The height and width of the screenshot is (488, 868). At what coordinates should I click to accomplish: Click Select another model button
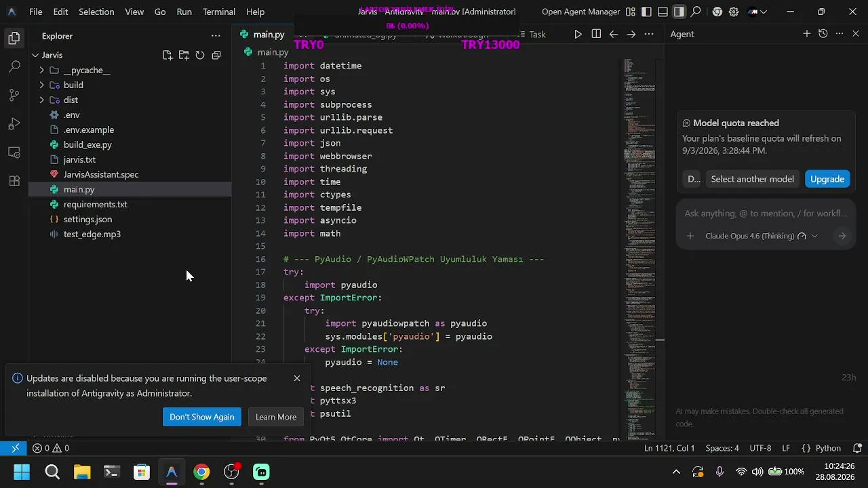[x=752, y=179]
